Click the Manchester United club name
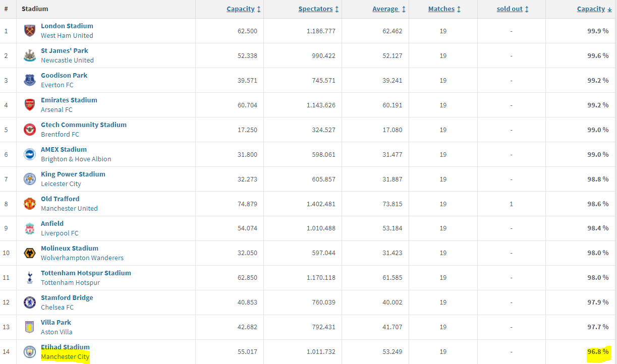 coord(69,209)
